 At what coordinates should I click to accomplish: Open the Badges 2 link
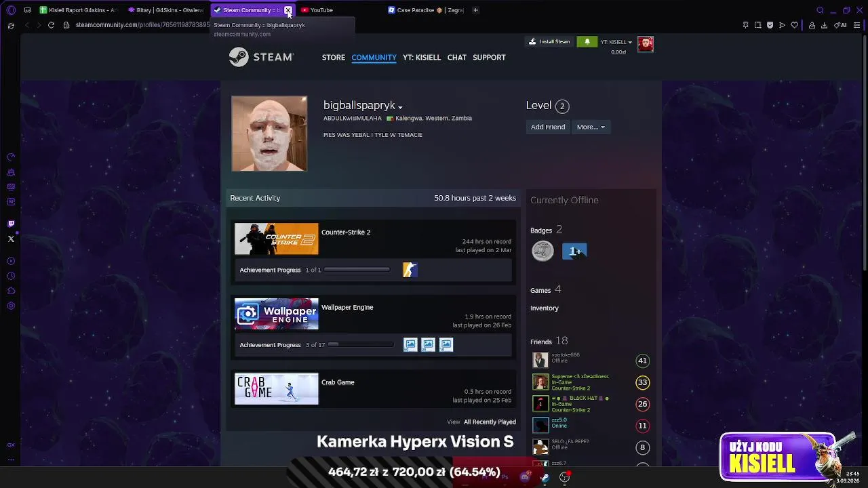tap(547, 230)
